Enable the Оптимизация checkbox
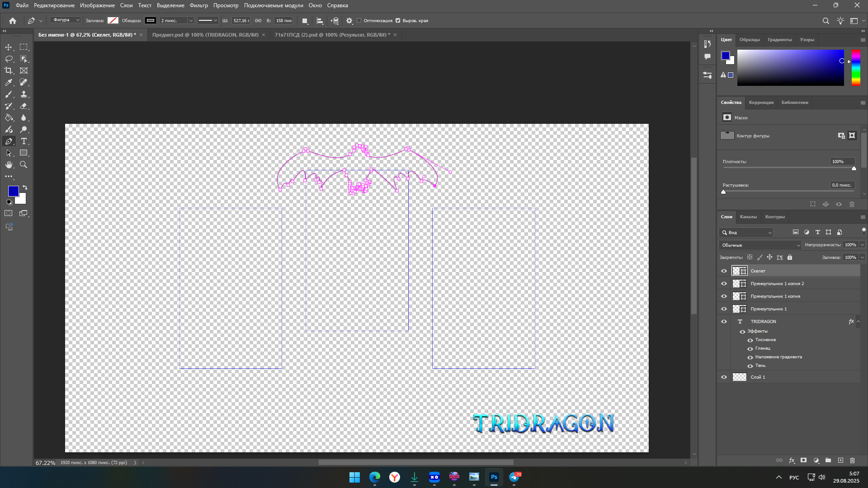Image resolution: width=868 pixels, height=488 pixels. (359, 21)
